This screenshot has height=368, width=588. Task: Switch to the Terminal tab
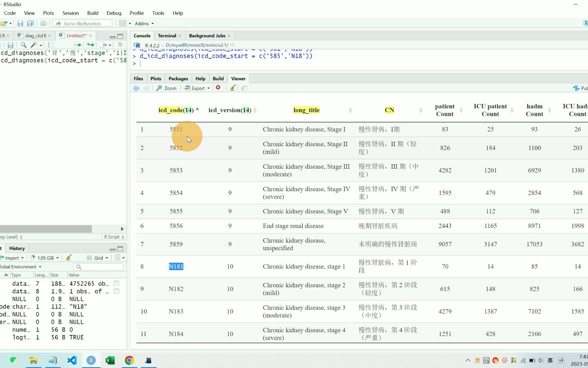[167, 36]
